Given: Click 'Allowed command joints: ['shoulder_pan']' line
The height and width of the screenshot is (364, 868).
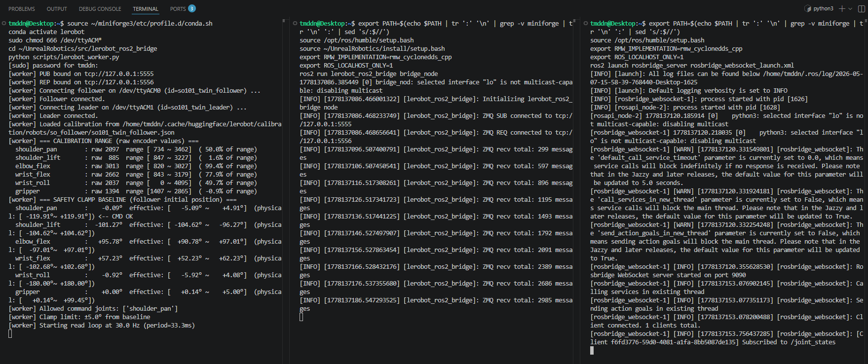Looking at the screenshot, I should pos(93,308).
